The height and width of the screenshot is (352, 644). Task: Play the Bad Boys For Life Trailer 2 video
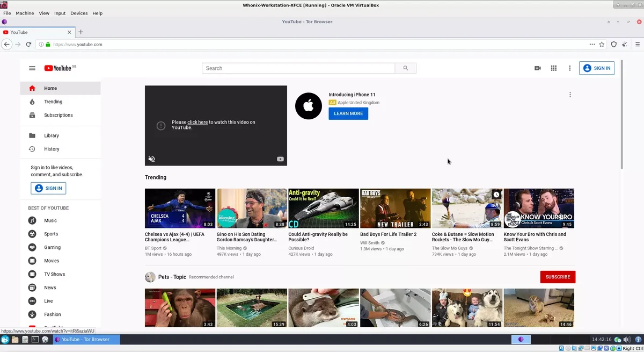tap(395, 208)
